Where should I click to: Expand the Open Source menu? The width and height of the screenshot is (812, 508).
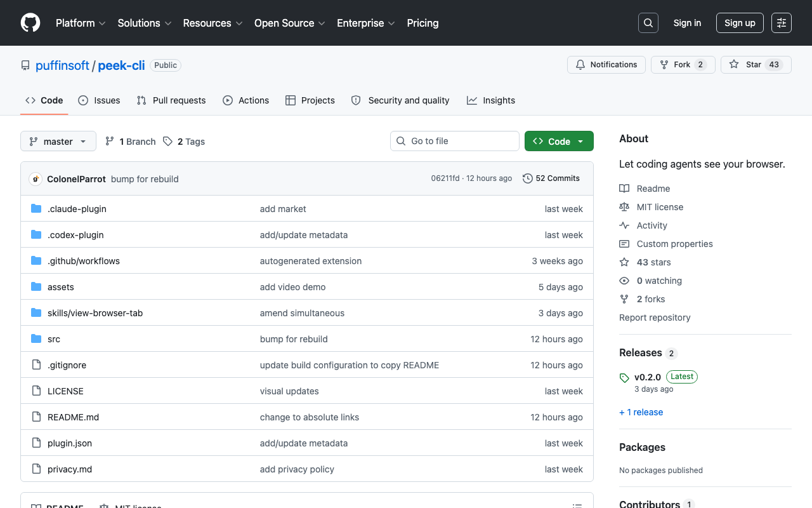(x=290, y=23)
